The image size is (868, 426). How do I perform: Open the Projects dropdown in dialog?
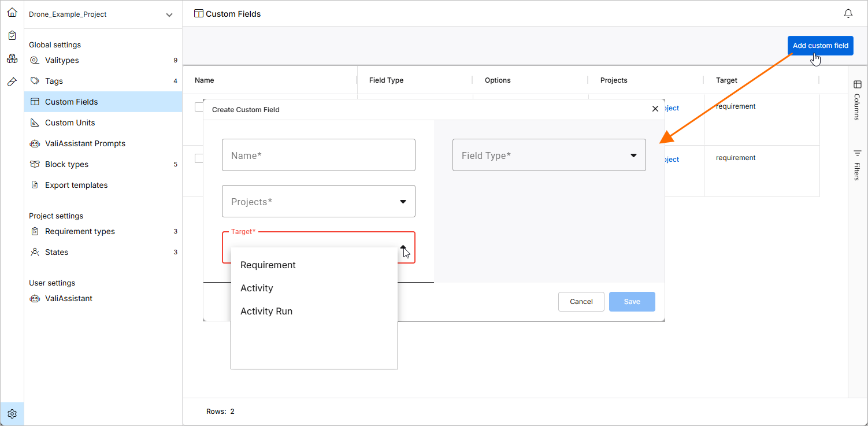[318, 201]
